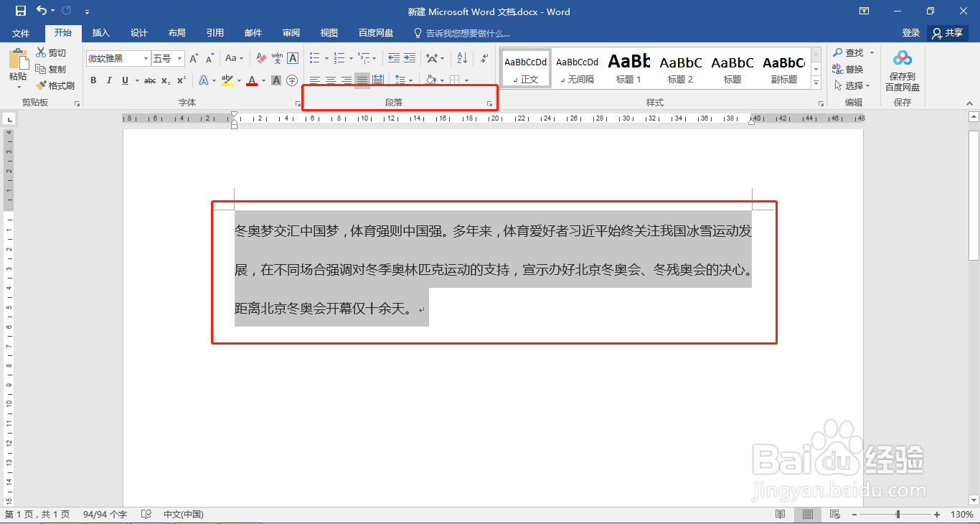Click the Select (选择) button
This screenshot has height=524, width=980.
click(x=853, y=85)
